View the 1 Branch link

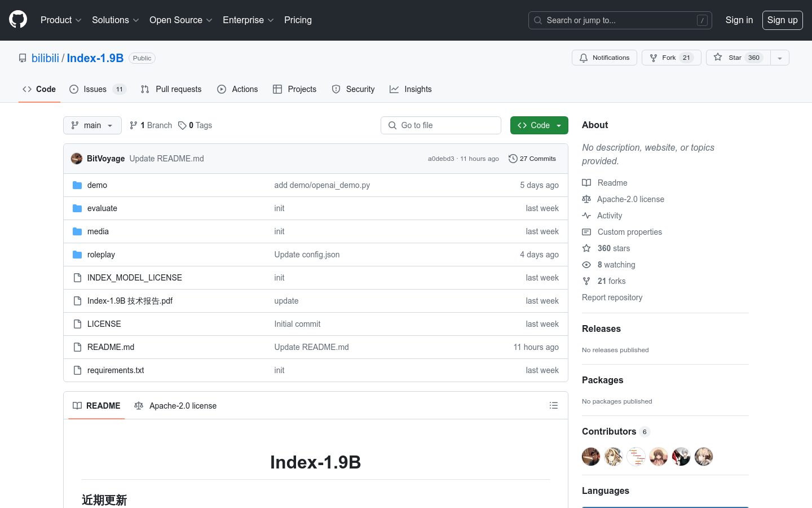[x=151, y=125]
